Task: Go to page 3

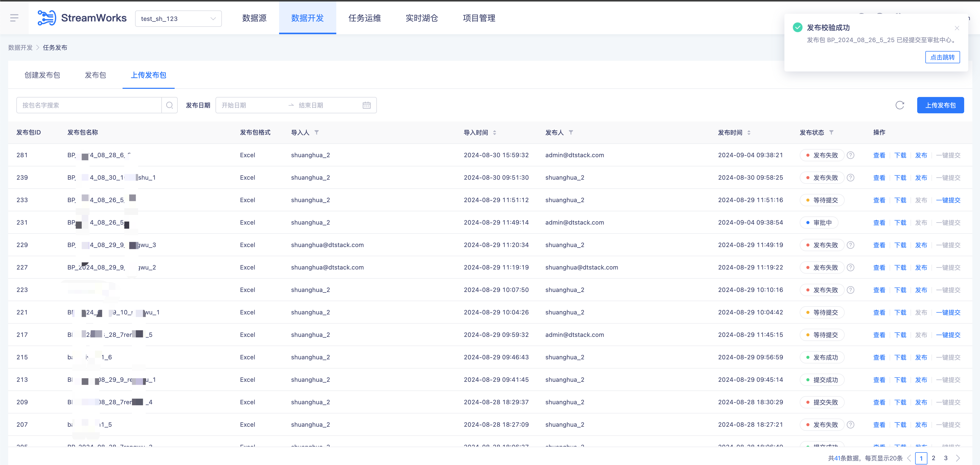Action: (945, 458)
